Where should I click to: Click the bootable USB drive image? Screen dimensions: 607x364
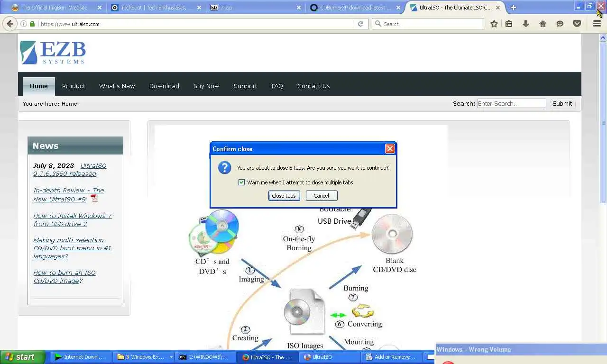point(361,218)
